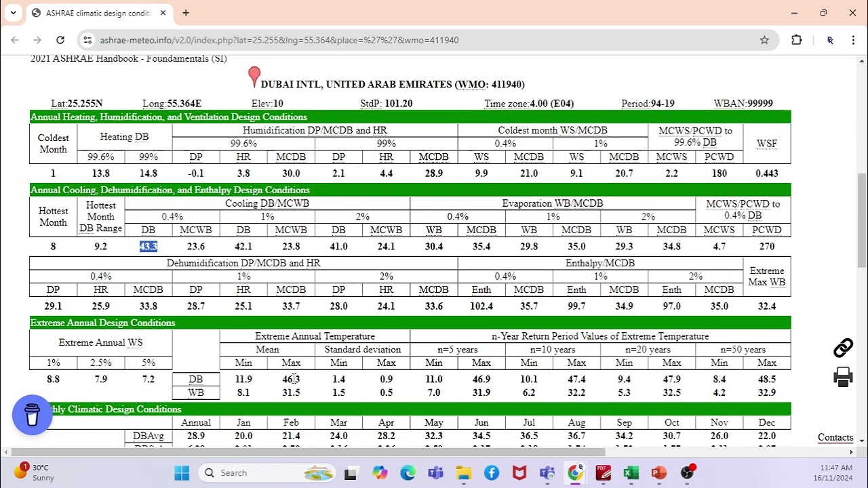Open the browser profile icon
The height and width of the screenshot is (488, 868).
tap(830, 40)
